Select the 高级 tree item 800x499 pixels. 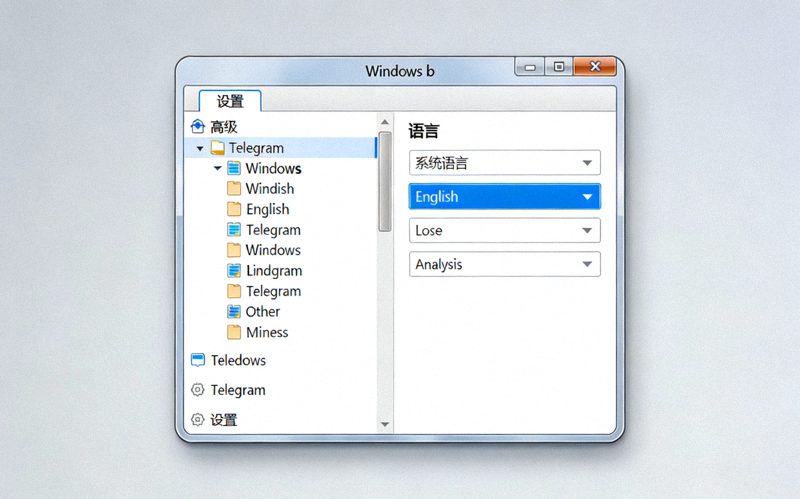pos(224,127)
